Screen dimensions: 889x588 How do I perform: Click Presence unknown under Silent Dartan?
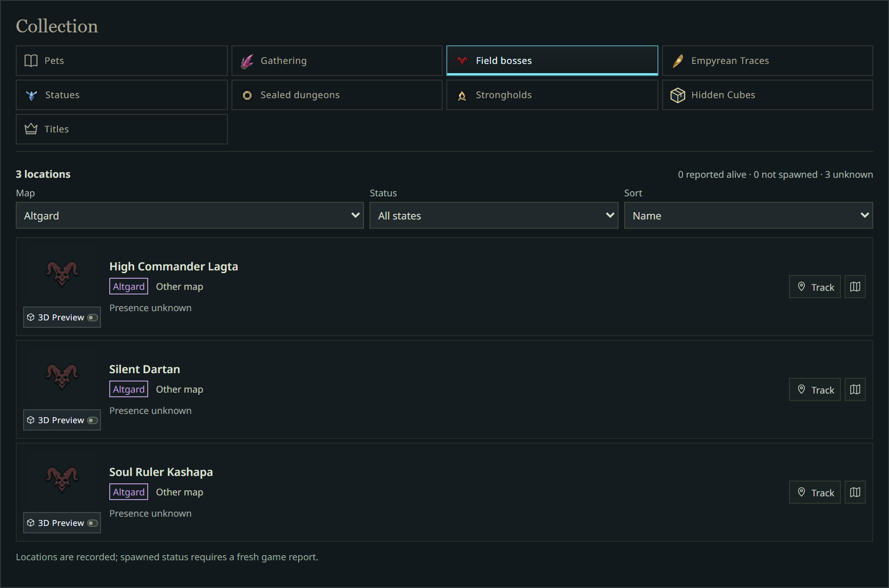pyautogui.click(x=150, y=411)
